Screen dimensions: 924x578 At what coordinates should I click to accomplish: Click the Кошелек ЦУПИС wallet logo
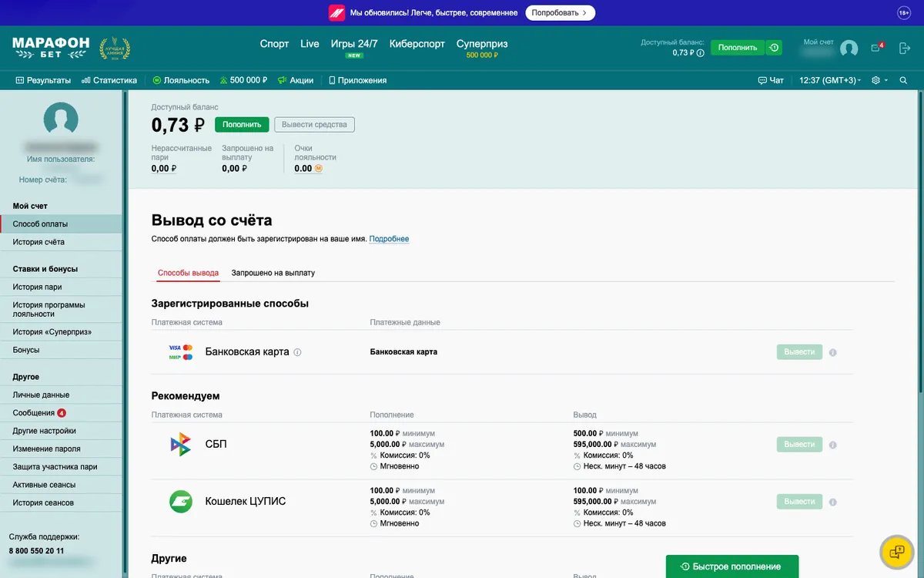(181, 502)
